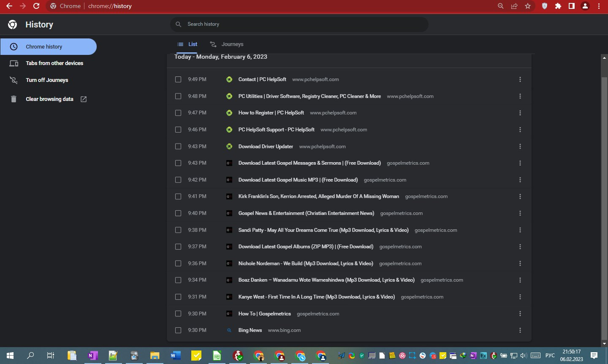Open the Chrome three-dot main menu
This screenshot has height=364, width=608.
599,6
